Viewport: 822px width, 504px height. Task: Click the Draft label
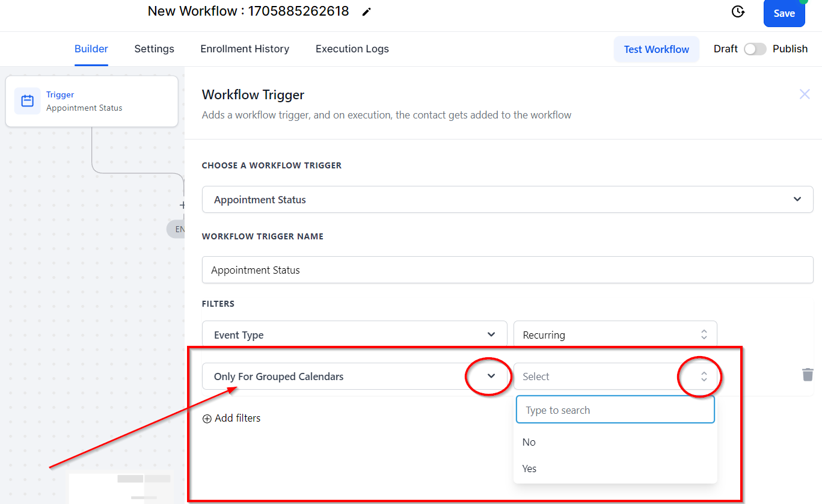coord(726,49)
